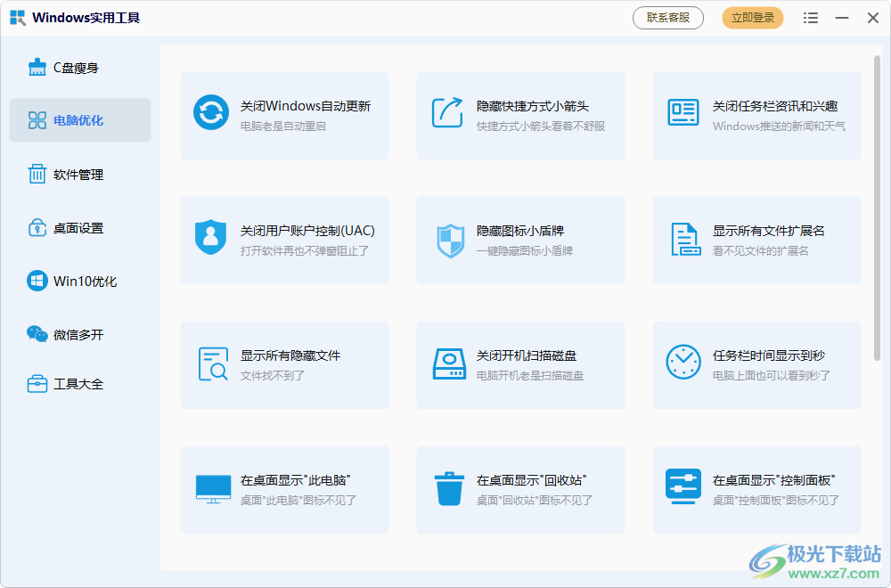Image resolution: width=891 pixels, height=588 pixels.
Task: Open 软件管理 in the sidebar
Action: coord(79,175)
